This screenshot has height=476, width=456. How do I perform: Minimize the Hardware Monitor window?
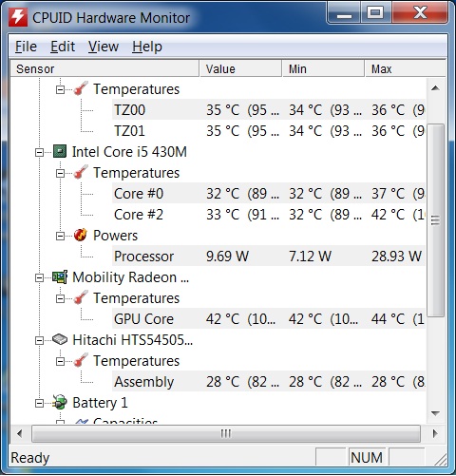click(x=344, y=13)
